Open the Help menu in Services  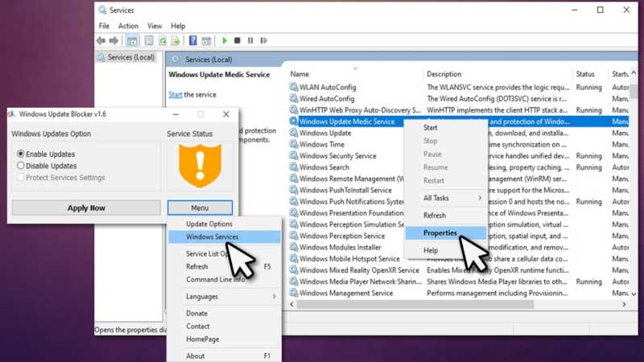(x=178, y=26)
